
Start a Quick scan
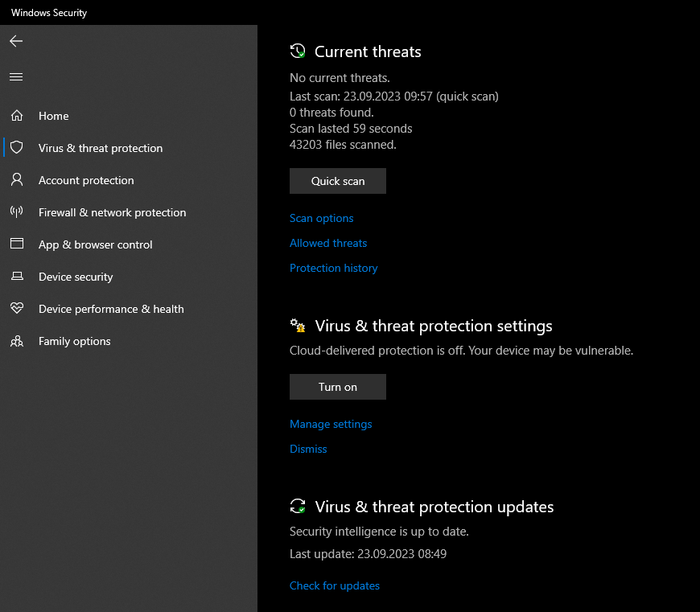click(338, 181)
